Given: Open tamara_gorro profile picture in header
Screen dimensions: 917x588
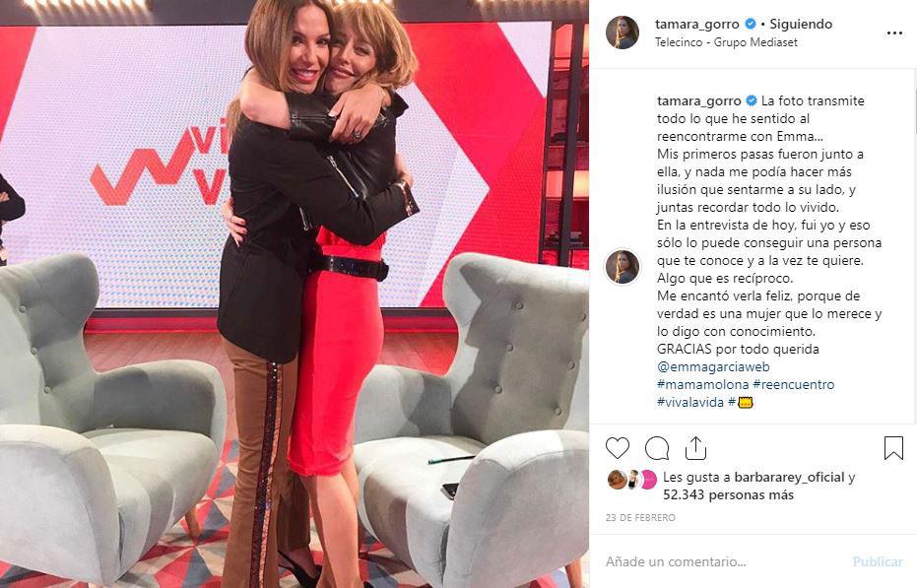Looking at the screenshot, I should pyautogui.click(x=622, y=33).
